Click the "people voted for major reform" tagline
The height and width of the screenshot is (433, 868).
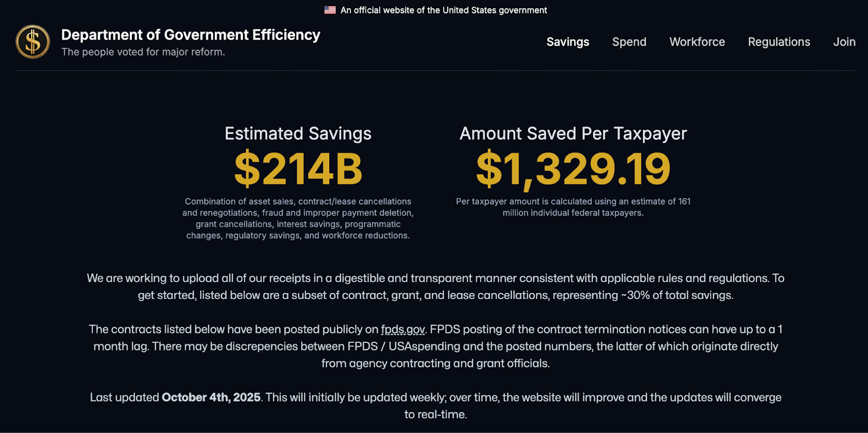[x=143, y=52]
